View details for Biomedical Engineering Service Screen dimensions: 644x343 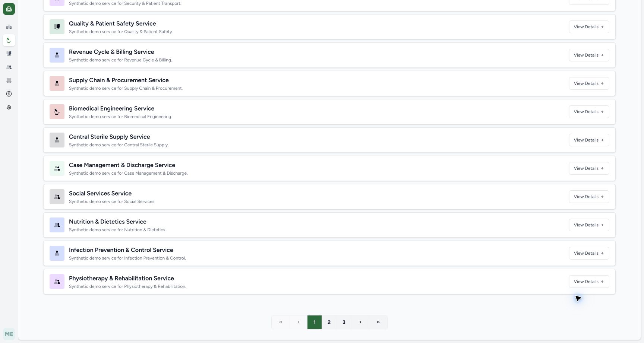click(589, 112)
